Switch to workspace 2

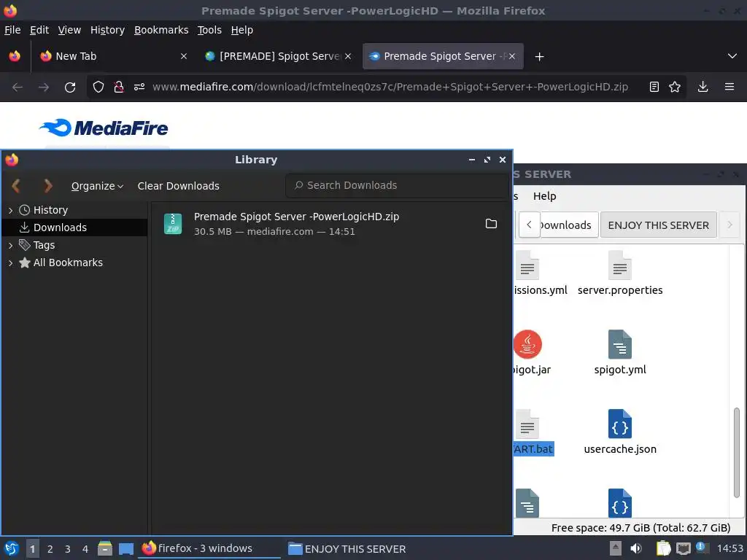click(50, 548)
